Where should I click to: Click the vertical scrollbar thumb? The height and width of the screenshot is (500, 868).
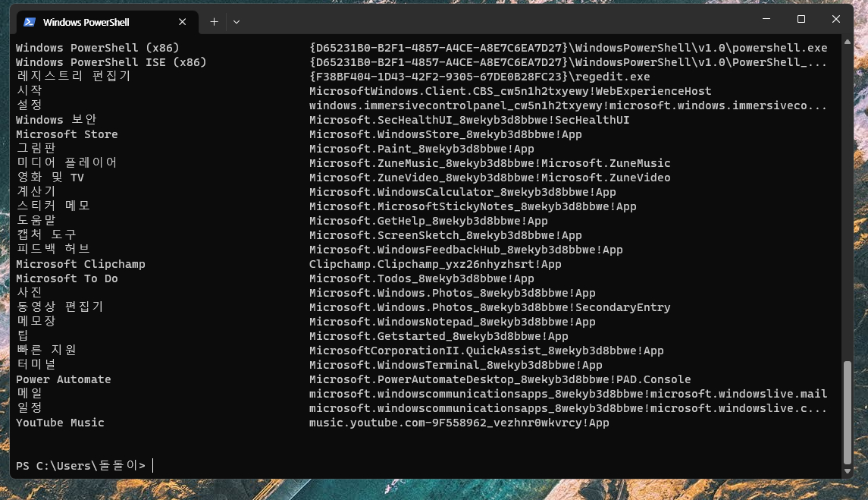tap(847, 413)
